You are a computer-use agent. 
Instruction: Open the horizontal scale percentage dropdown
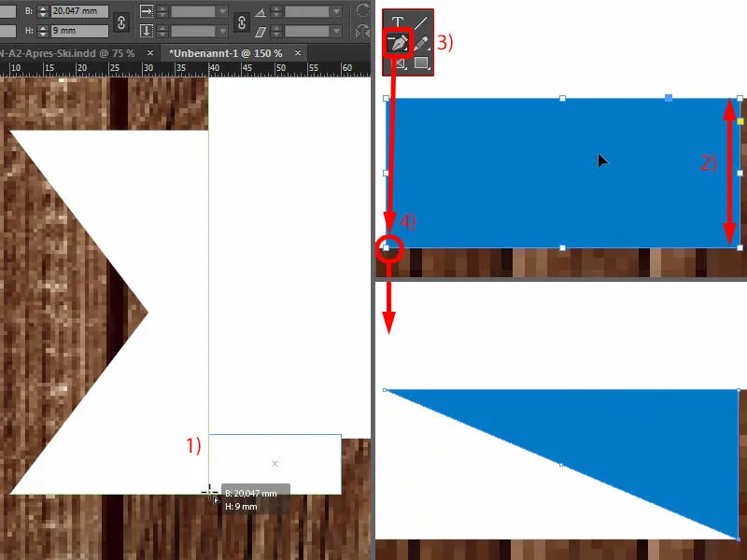coord(222,11)
